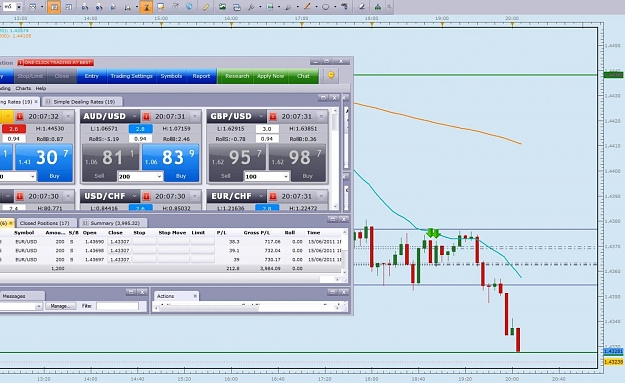Switch to Summary tab
Image resolution: width=625 pixels, height=383 pixels.
[x=113, y=223]
